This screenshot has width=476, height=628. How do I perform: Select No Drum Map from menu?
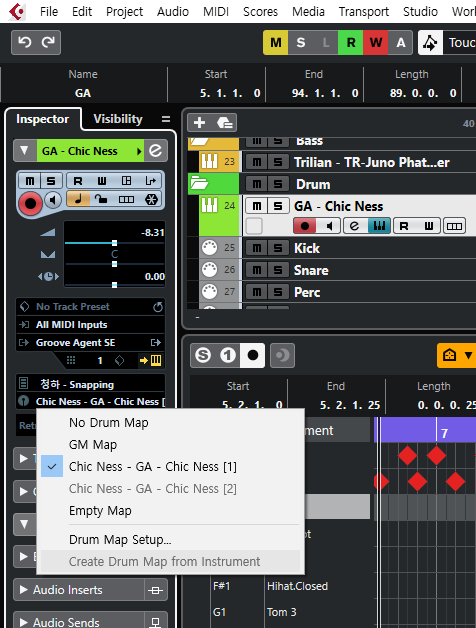click(x=170, y=423)
